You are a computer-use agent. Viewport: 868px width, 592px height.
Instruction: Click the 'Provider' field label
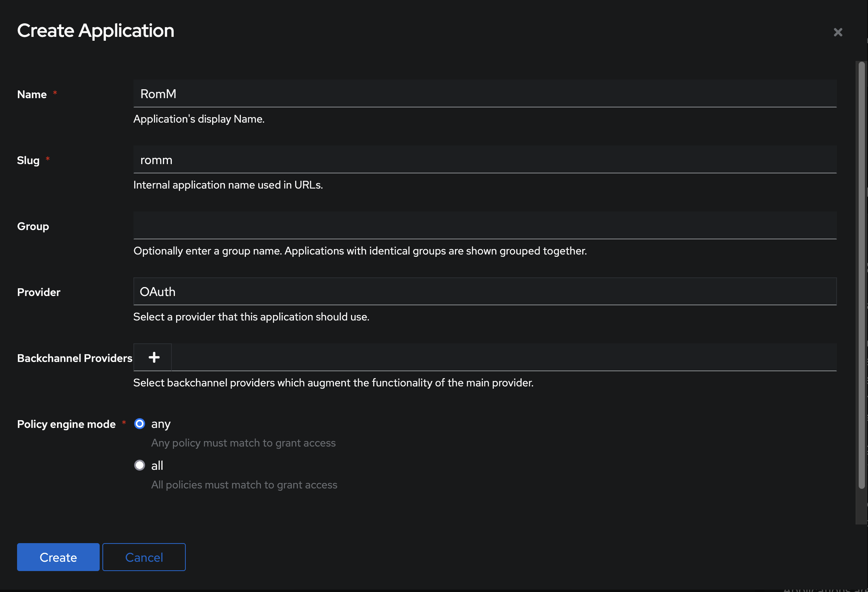pos(39,292)
